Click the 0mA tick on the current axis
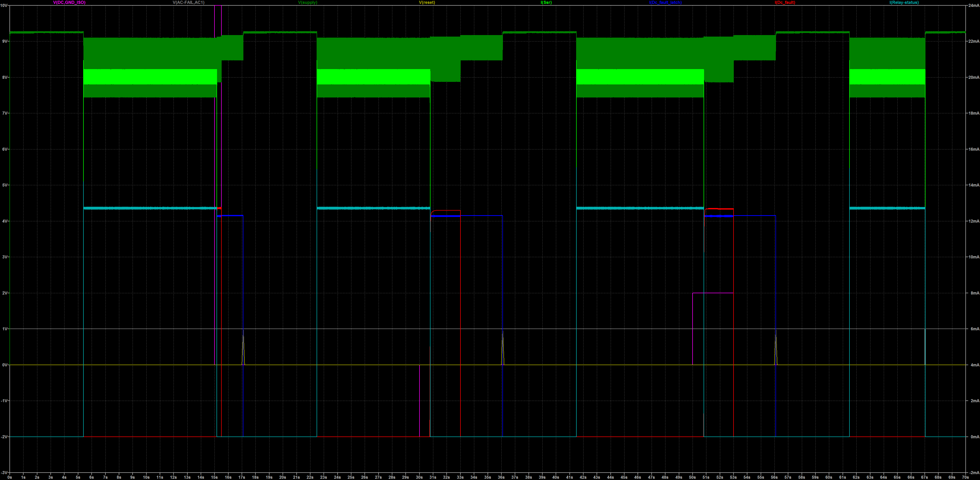The height and width of the screenshot is (480, 980). coord(975,437)
